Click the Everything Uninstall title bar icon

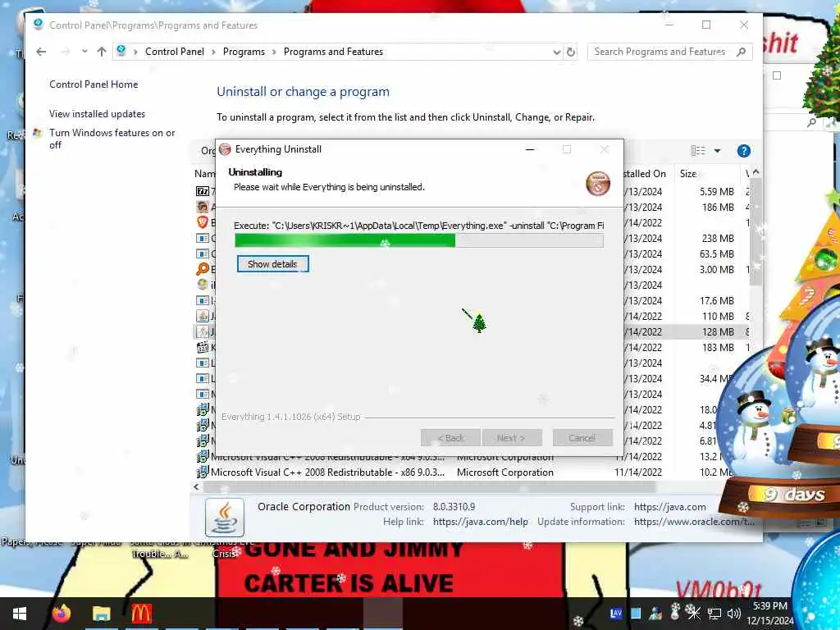pos(226,149)
